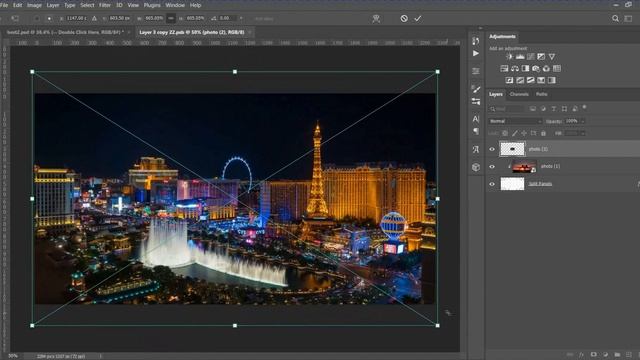
Task: Open the Actions panel play icon
Action: (476, 53)
